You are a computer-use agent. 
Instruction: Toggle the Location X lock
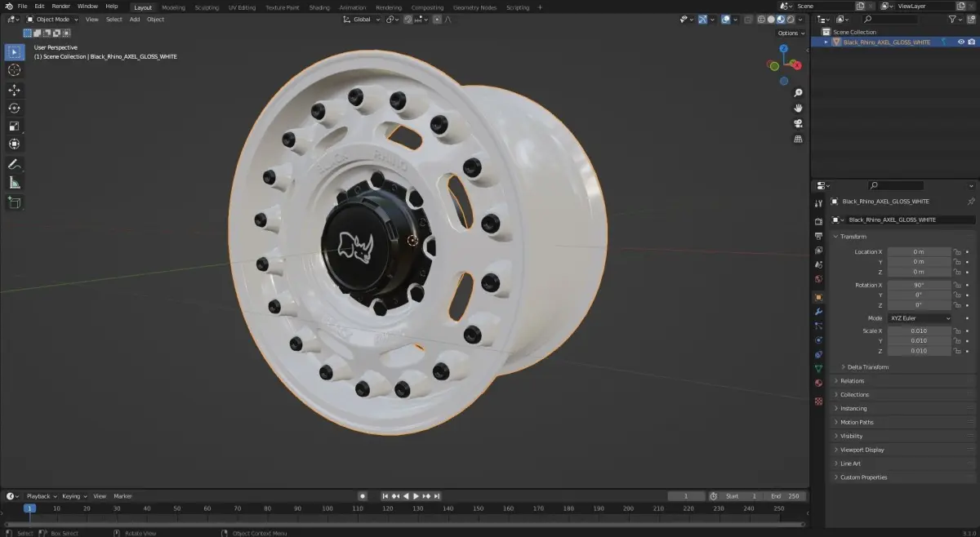[957, 252]
